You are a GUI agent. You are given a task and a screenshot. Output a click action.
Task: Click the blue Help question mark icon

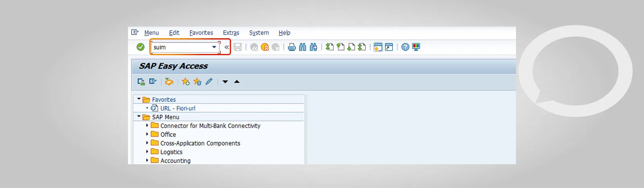tap(405, 47)
